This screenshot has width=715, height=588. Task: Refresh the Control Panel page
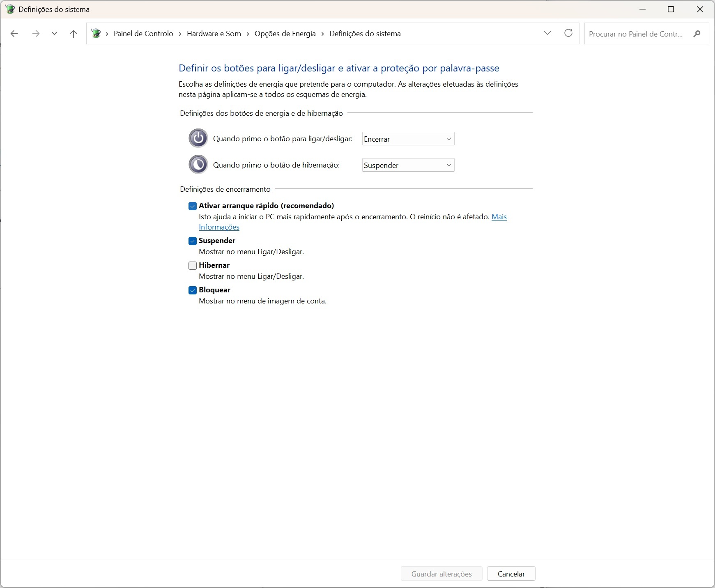(568, 33)
